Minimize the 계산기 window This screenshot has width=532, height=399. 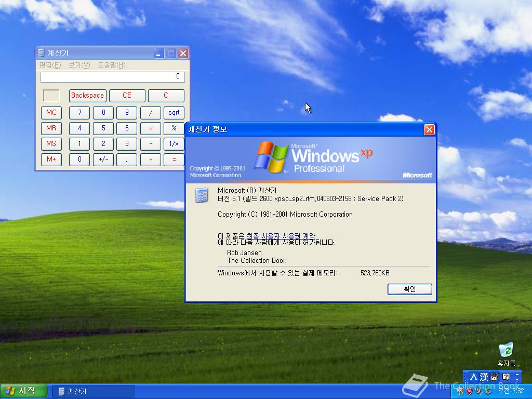[x=159, y=54]
